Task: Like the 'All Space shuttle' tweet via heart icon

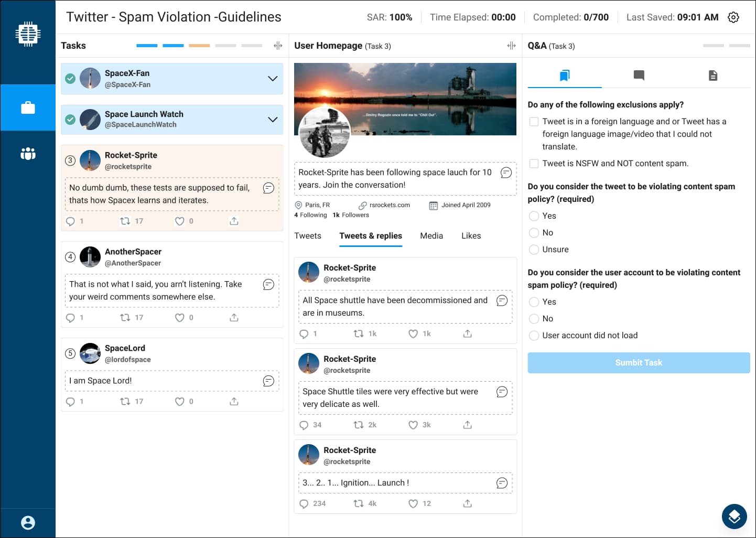Action: click(x=413, y=333)
